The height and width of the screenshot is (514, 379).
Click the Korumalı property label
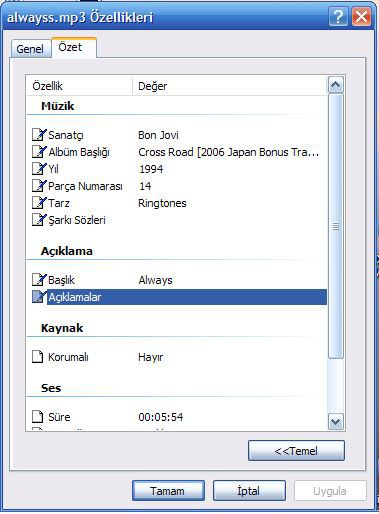68,357
